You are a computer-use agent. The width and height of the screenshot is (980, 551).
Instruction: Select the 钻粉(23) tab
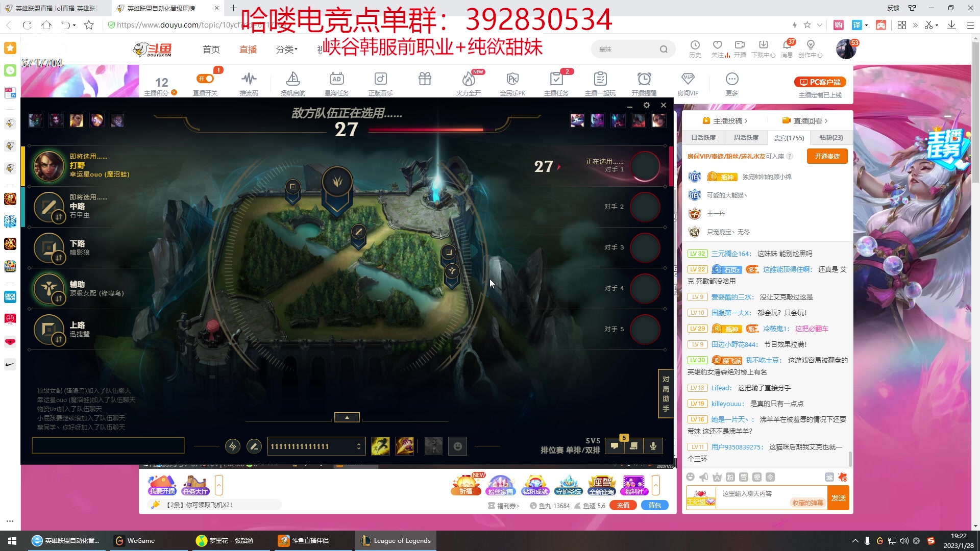click(x=831, y=138)
